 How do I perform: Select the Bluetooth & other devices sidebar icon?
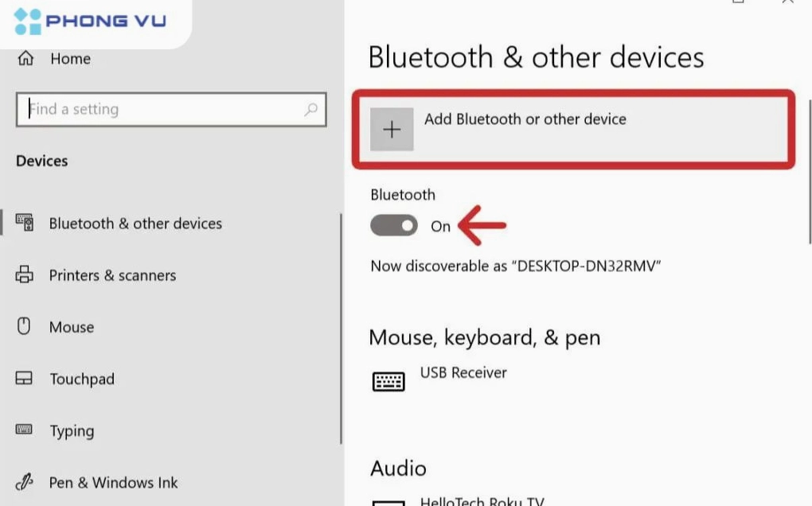[x=26, y=224]
